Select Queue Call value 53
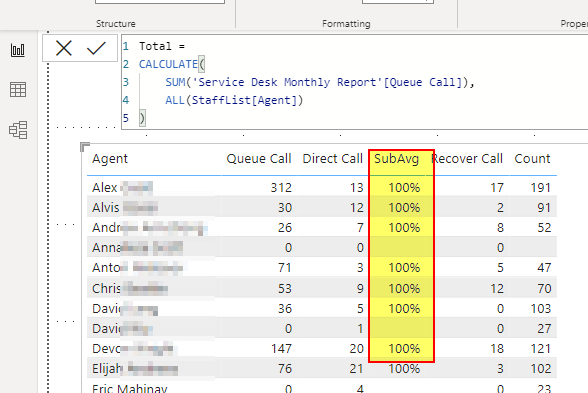The height and width of the screenshot is (393, 588). click(285, 288)
